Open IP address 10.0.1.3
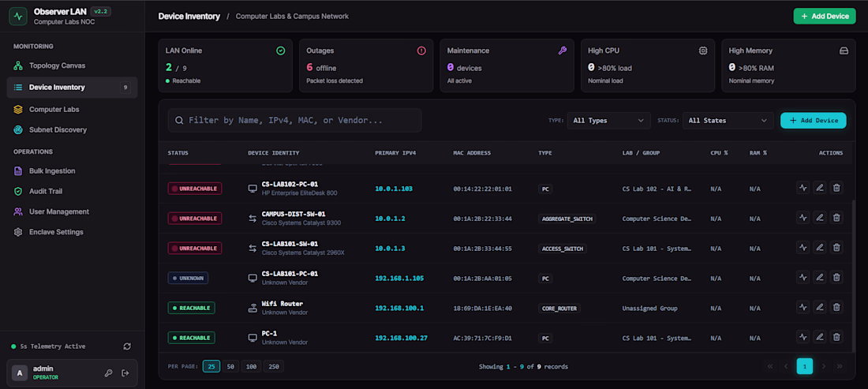 [x=390, y=248]
